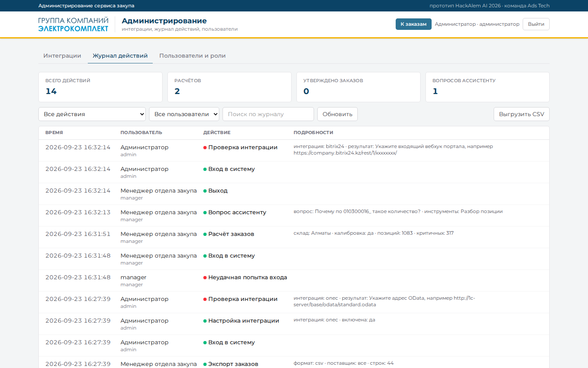Refresh the log with Обновить button
This screenshot has height=368, width=588.
coord(337,114)
